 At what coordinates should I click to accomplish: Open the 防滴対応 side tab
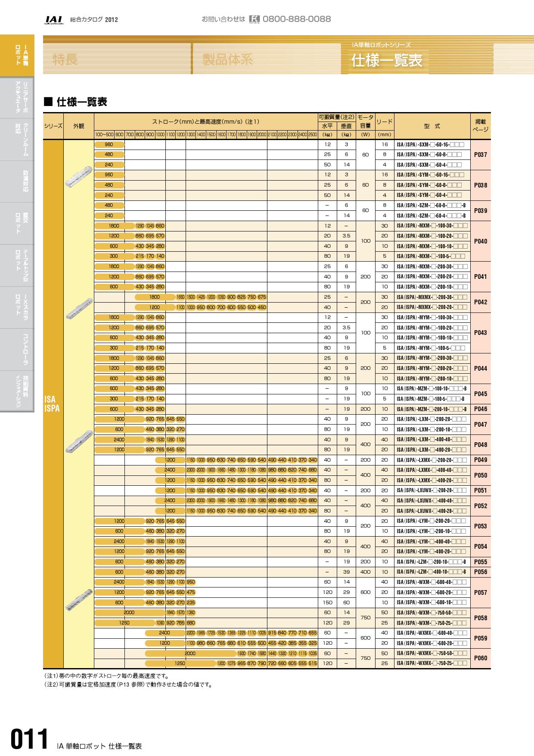coord(17,181)
